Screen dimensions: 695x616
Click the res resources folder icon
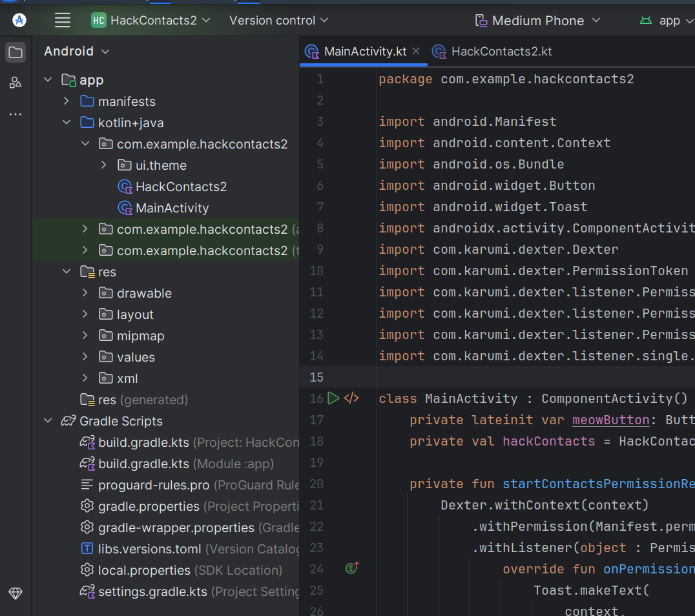coord(87,272)
